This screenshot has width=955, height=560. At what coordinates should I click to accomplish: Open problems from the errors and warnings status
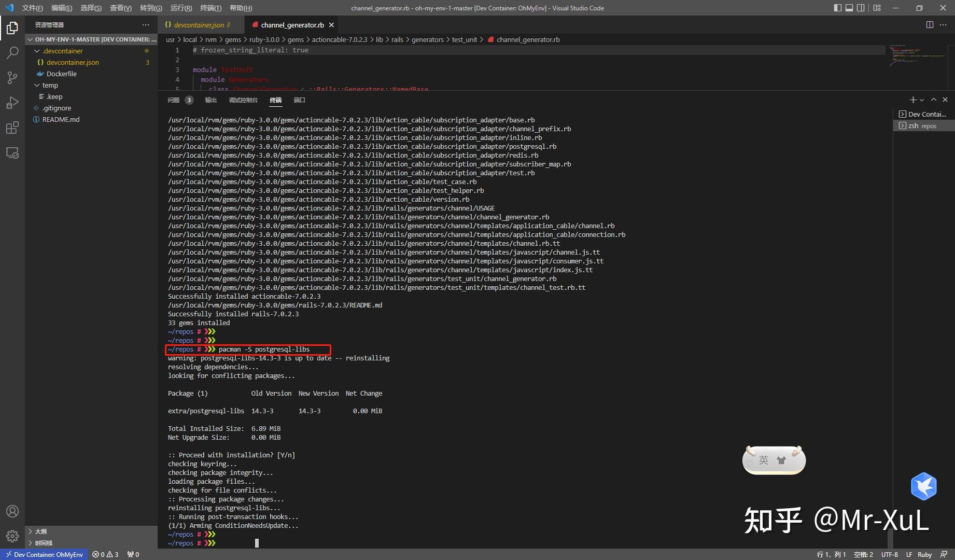[105, 554]
